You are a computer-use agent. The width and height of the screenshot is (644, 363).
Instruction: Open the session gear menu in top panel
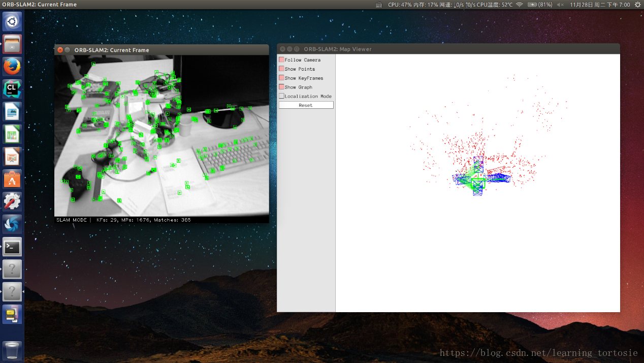tap(637, 5)
